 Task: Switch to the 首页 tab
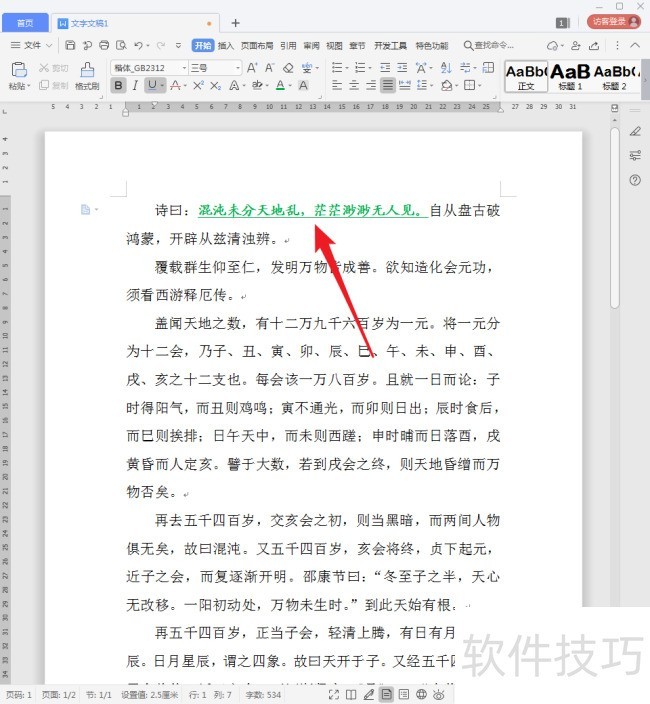tap(25, 23)
